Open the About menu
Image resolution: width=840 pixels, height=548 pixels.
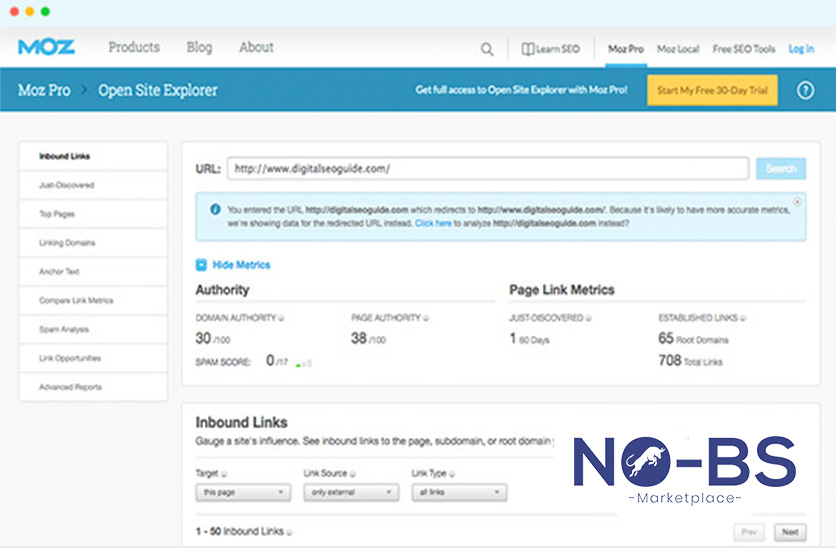[256, 48]
